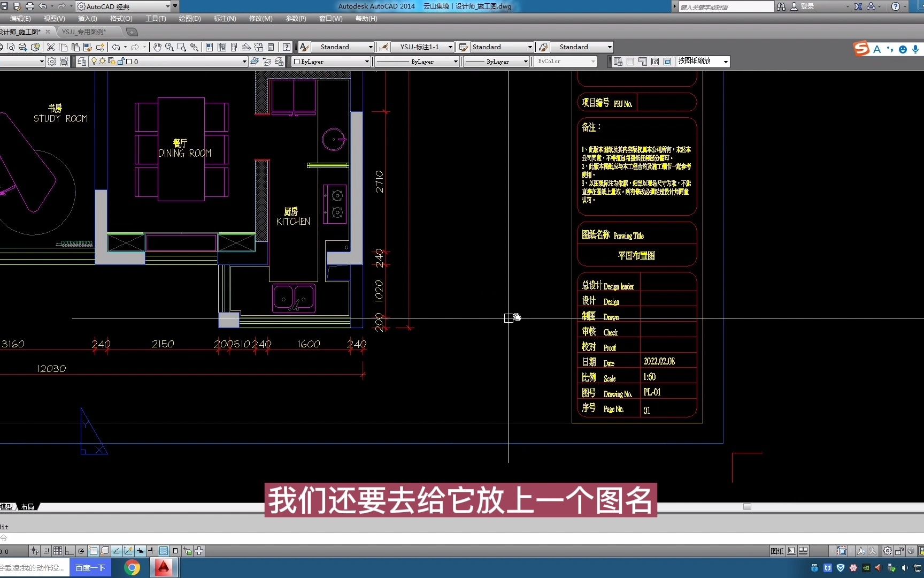Viewport: 924px width, 578px height.
Task: Click the horizontal scrollbar thumb
Action: 747,507
